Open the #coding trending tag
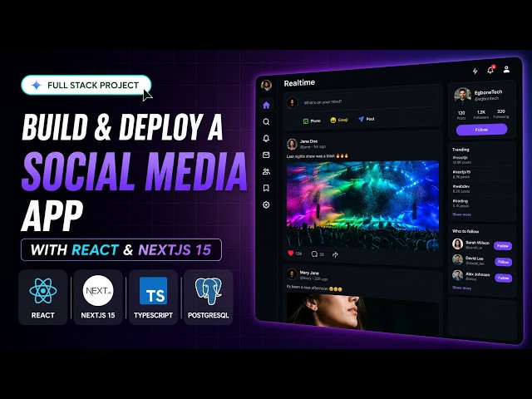The image size is (532, 399). coord(461,203)
